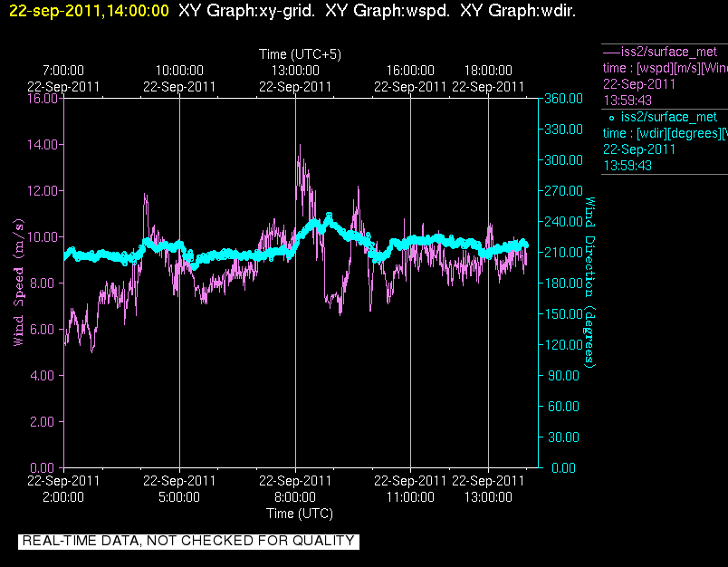Click the 10:00:00 top axis tick label
Viewport: 728px width, 567px height.
[179, 71]
